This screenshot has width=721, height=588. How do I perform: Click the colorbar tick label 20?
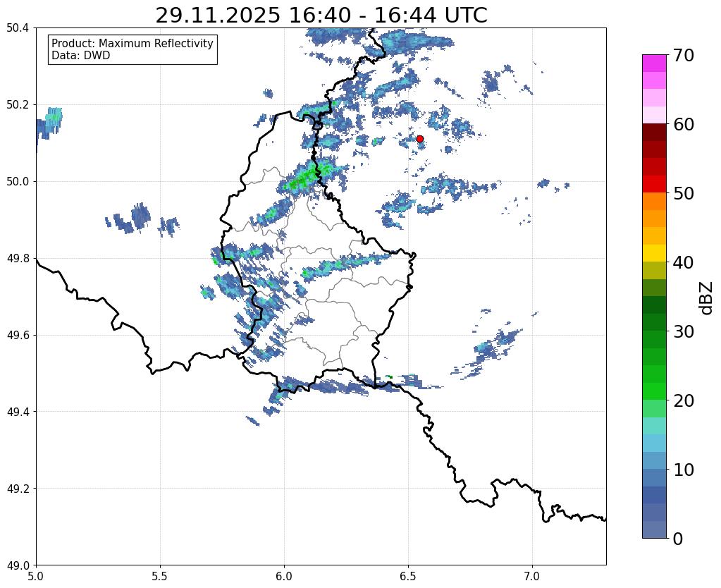(684, 400)
